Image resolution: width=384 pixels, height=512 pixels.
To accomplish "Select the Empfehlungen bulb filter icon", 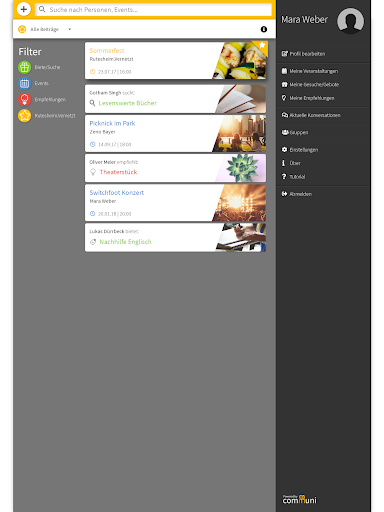I will click(24, 99).
